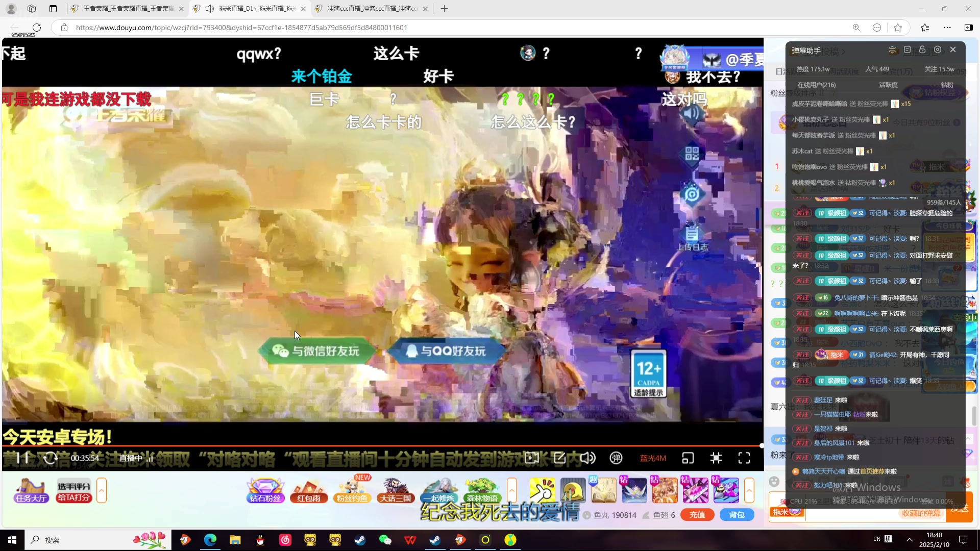Open File Explorer from the taskbar
The width and height of the screenshot is (980, 551).
[x=235, y=540]
